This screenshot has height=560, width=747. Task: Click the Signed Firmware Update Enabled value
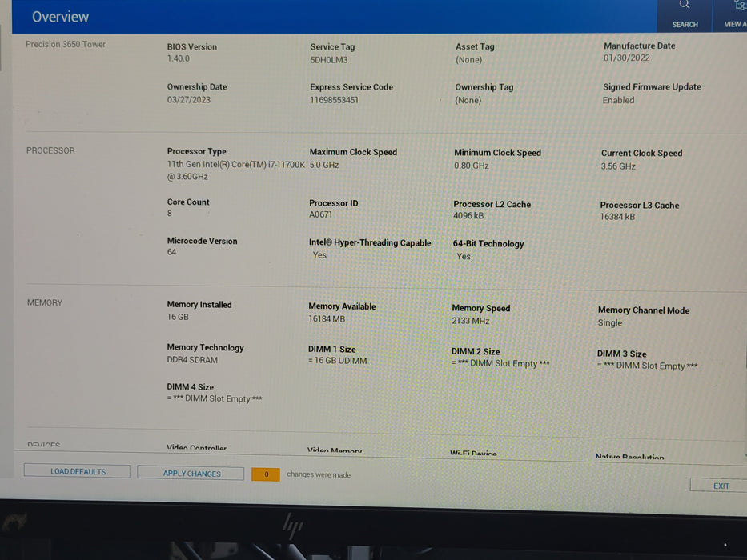tap(618, 100)
